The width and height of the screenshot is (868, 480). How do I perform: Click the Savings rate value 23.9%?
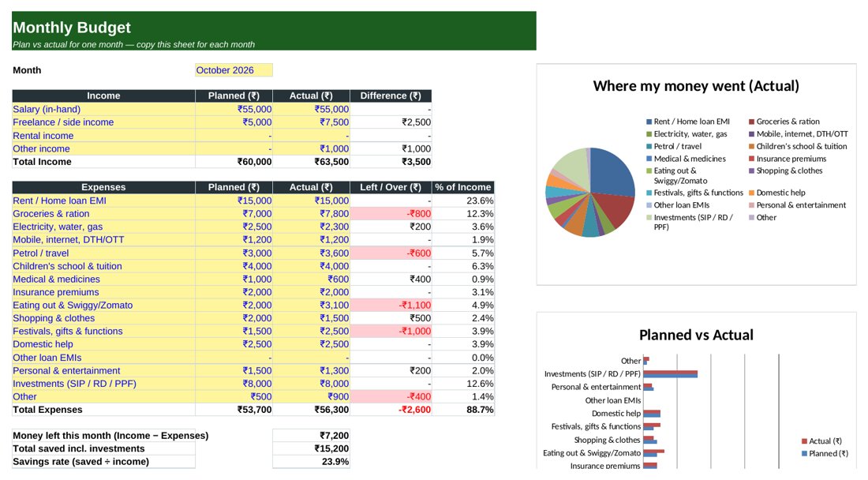(311, 462)
